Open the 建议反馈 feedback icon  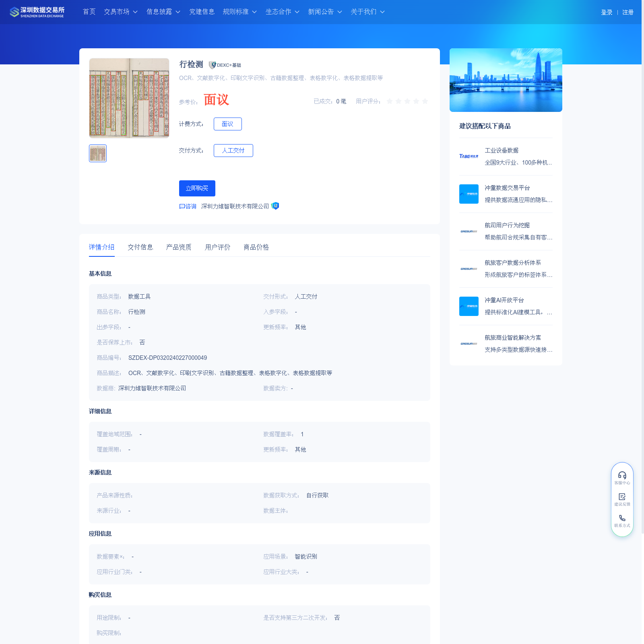point(622,497)
